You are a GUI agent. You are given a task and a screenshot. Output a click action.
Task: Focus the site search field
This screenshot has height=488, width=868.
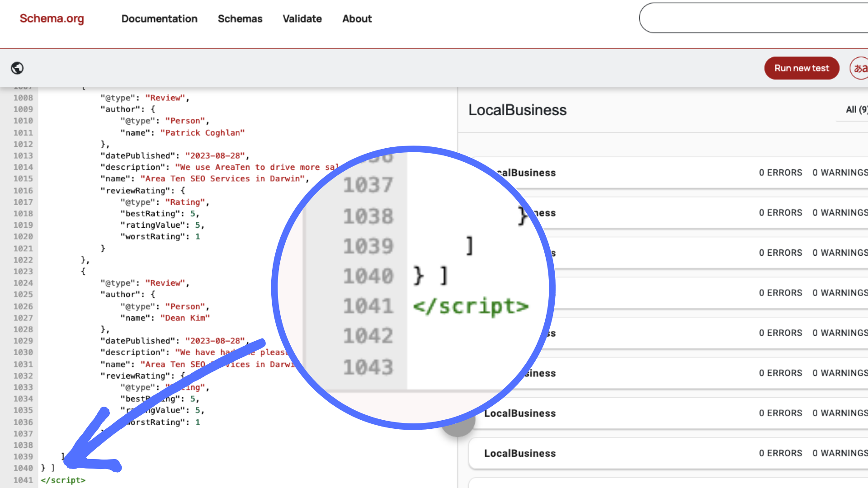point(753,18)
